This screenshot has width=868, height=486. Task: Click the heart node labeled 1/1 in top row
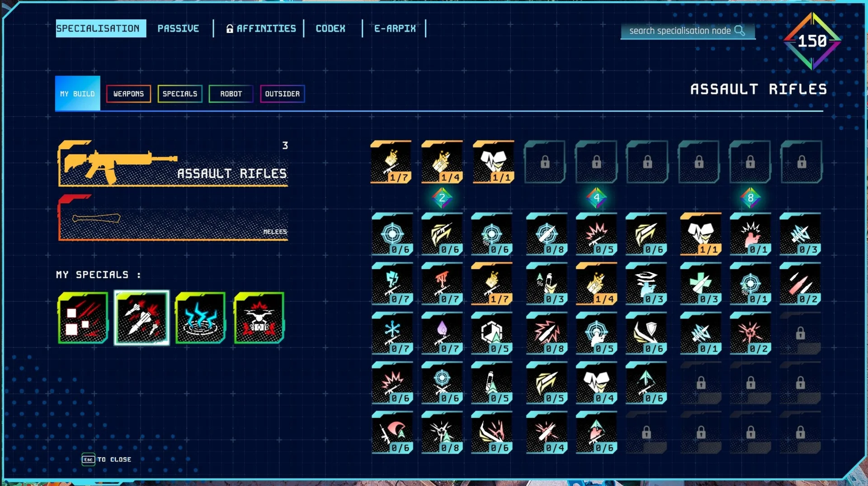(x=493, y=162)
